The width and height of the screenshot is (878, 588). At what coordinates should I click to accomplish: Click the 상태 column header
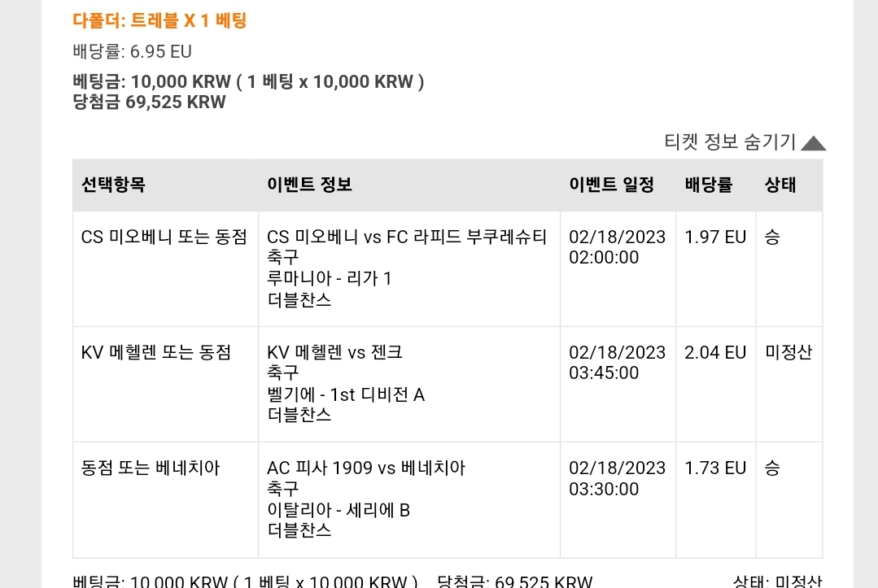coord(780,185)
